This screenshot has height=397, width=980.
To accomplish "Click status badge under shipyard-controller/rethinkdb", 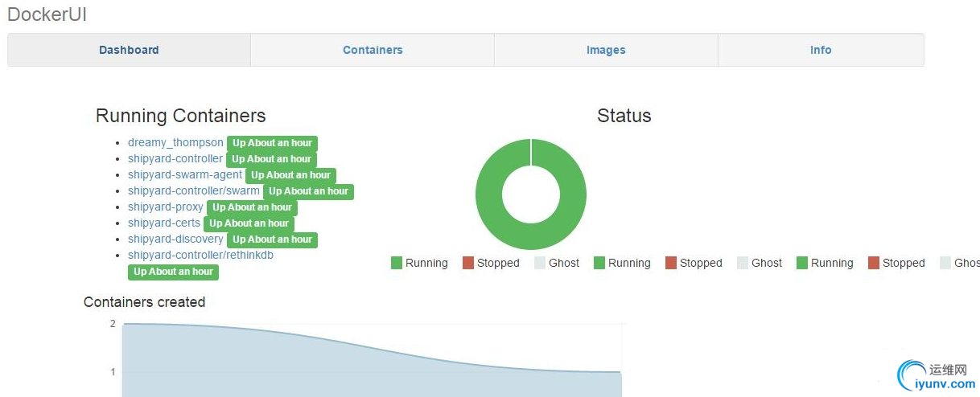I will (173, 272).
